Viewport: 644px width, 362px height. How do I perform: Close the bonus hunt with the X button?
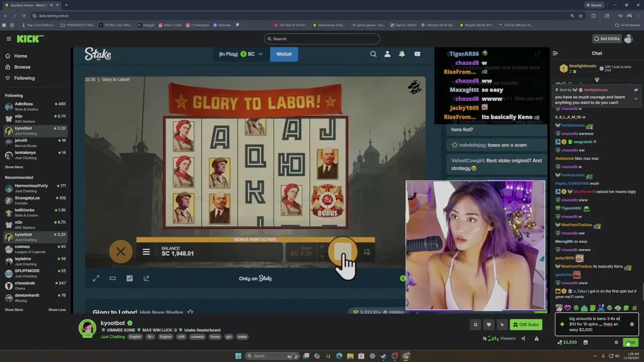(x=121, y=251)
